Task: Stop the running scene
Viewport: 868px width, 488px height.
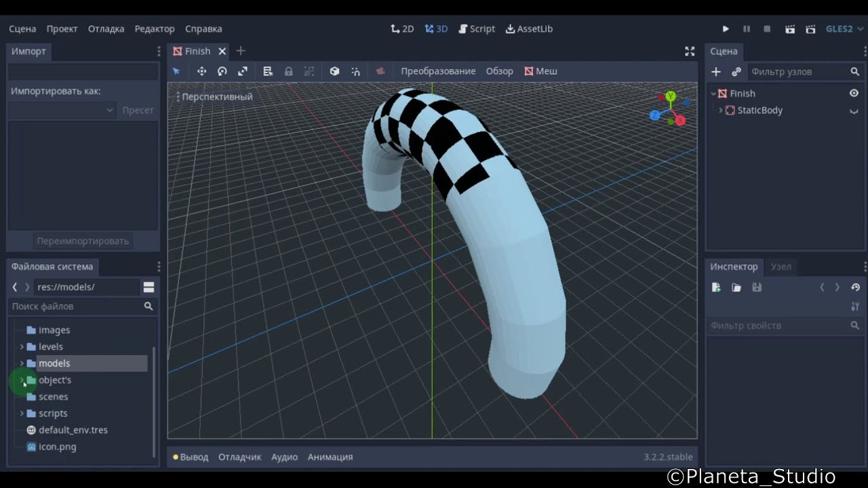Action: pos(767,29)
